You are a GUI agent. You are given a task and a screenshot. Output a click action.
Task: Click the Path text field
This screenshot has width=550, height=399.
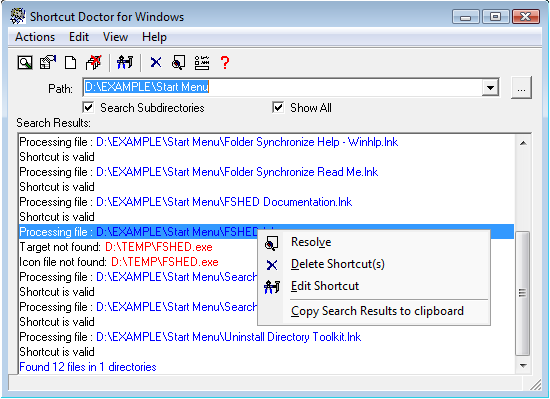(282, 87)
